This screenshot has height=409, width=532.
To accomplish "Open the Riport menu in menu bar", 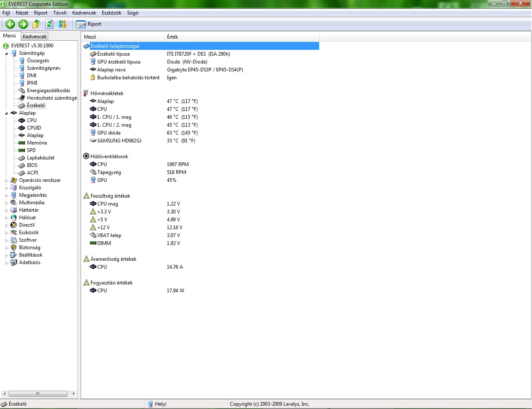I will (41, 13).
